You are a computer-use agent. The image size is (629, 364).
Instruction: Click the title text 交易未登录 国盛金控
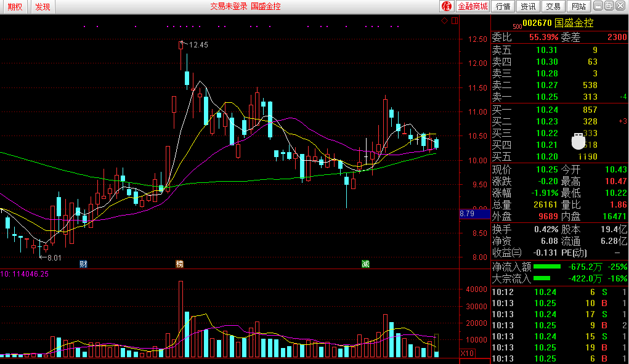246,6
